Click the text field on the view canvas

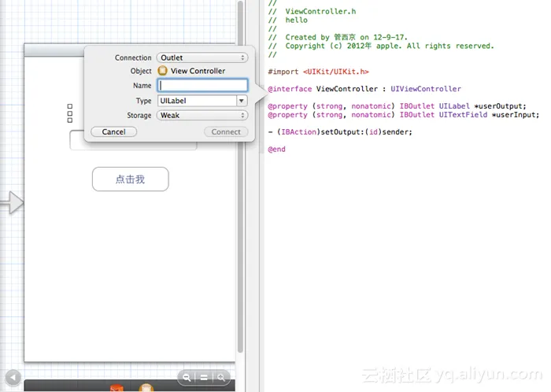(x=133, y=140)
